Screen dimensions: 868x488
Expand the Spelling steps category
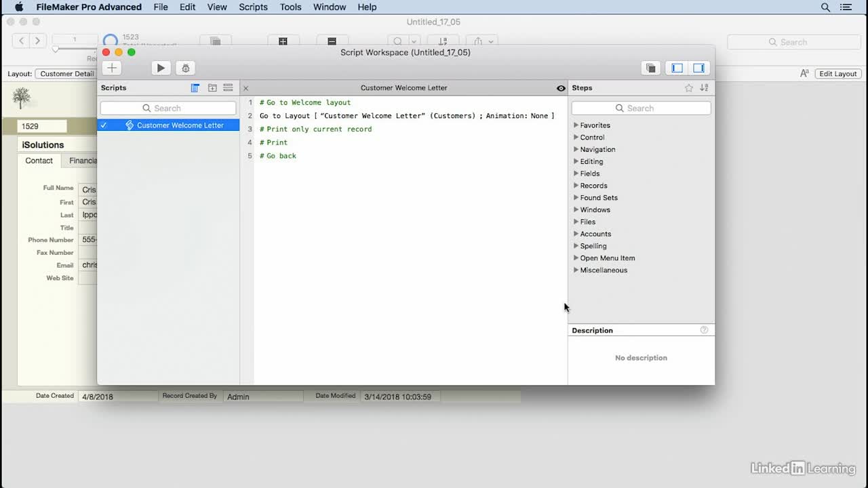pos(576,246)
